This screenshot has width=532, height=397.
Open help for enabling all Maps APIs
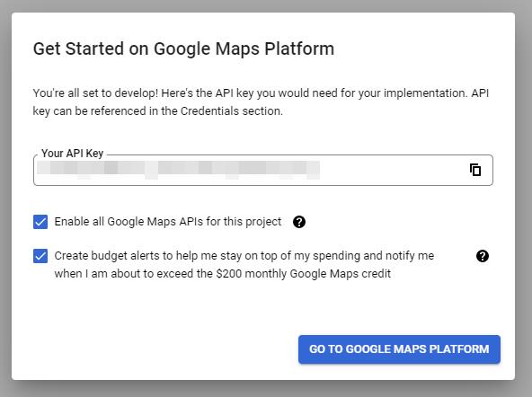click(x=299, y=222)
